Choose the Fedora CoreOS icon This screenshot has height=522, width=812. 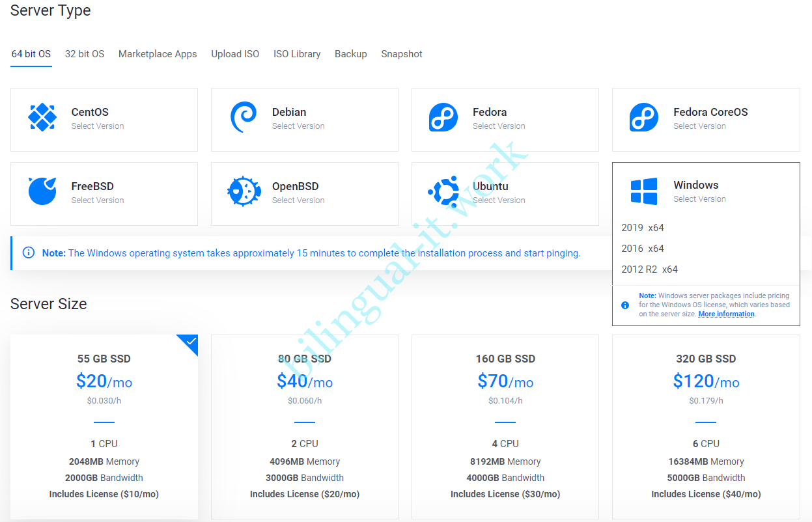point(644,118)
